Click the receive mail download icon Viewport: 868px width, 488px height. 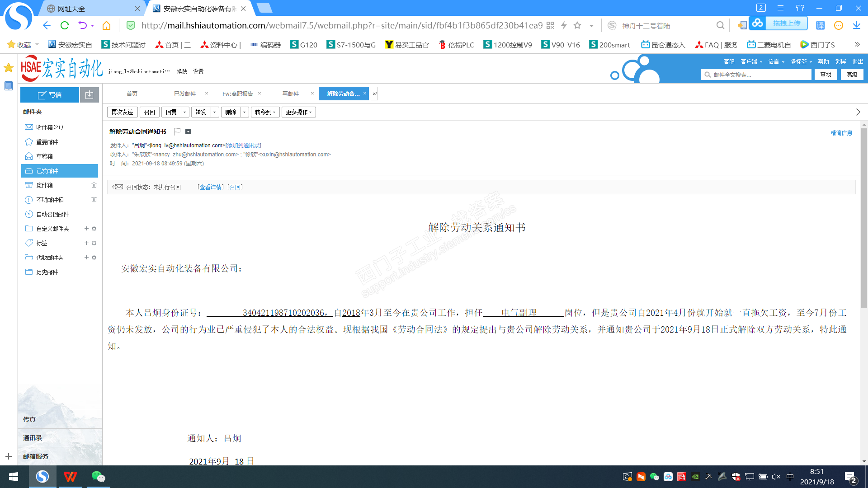tap(90, 95)
